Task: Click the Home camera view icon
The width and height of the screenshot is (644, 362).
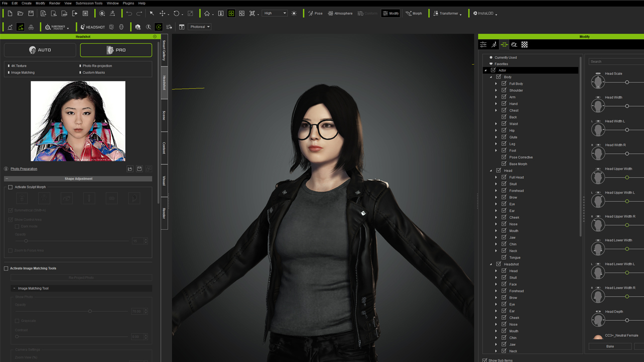Action: click(x=206, y=13)
